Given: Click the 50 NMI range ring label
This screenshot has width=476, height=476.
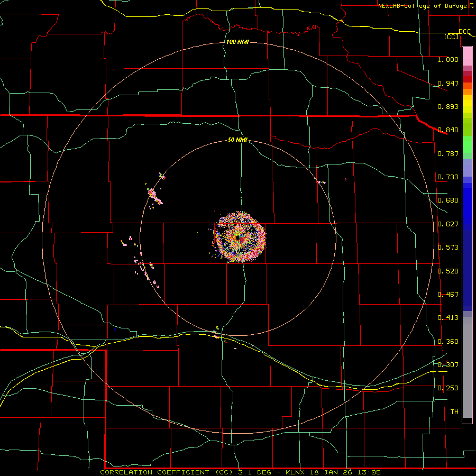Looking at the screenshot, I should pyautogui.click(x=237, y=140).
